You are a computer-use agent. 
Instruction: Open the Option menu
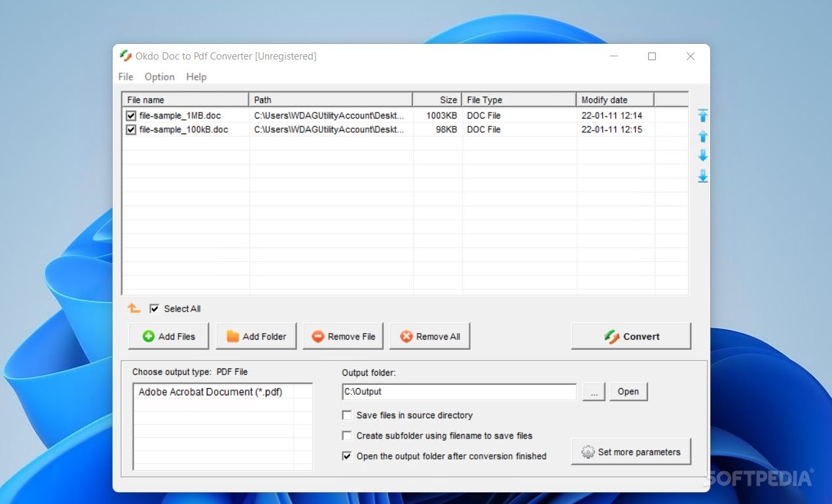[x=160, y=77]
